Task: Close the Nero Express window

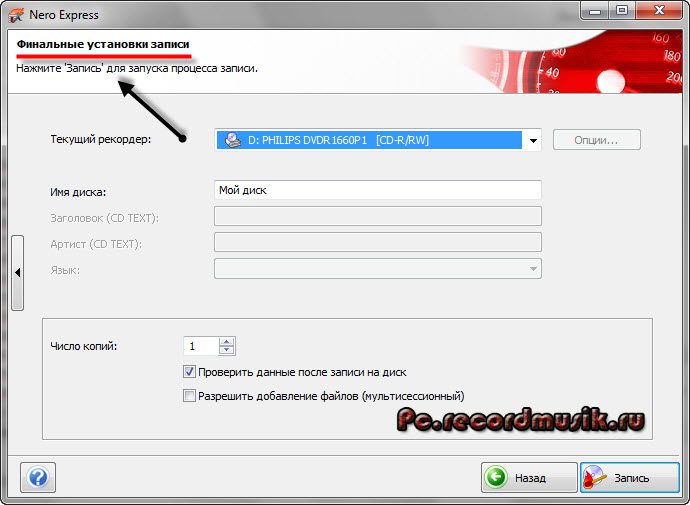Action: pyautogui.click(x=659, y=11)
